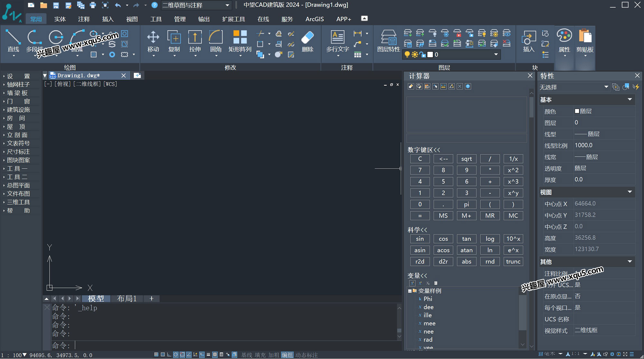Toggle 填充 (fill) in status bar

point(260,355)
